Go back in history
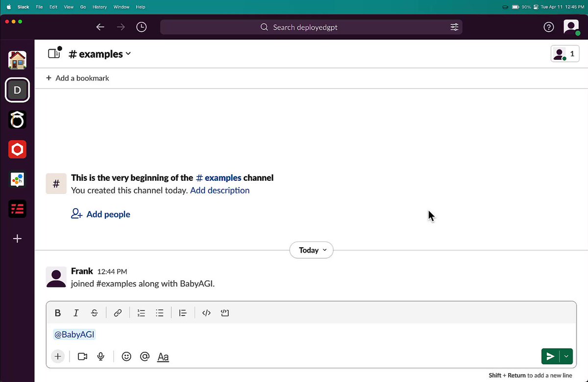Viewport: 588px width, 382px height. point(100,27)
